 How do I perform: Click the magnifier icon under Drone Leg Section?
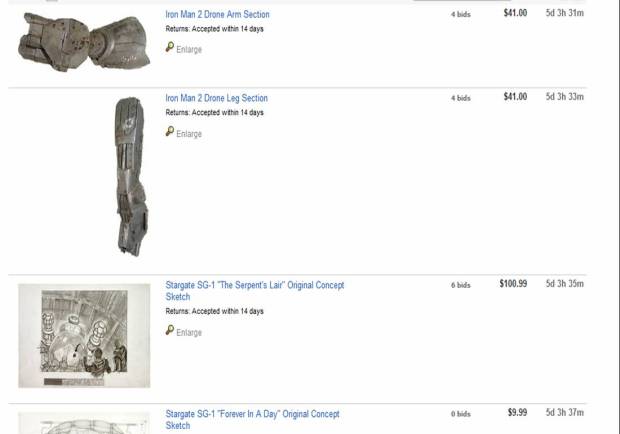(170, 131)
